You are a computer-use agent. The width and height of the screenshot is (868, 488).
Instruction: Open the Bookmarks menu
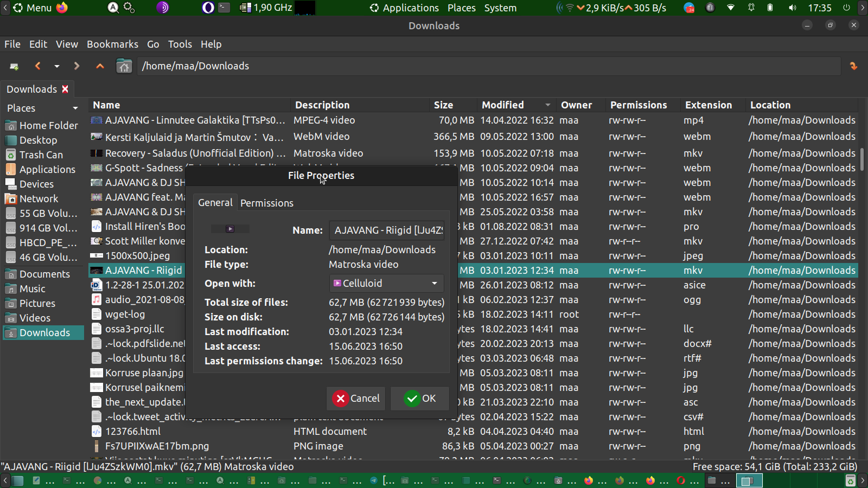pos(112,44)
